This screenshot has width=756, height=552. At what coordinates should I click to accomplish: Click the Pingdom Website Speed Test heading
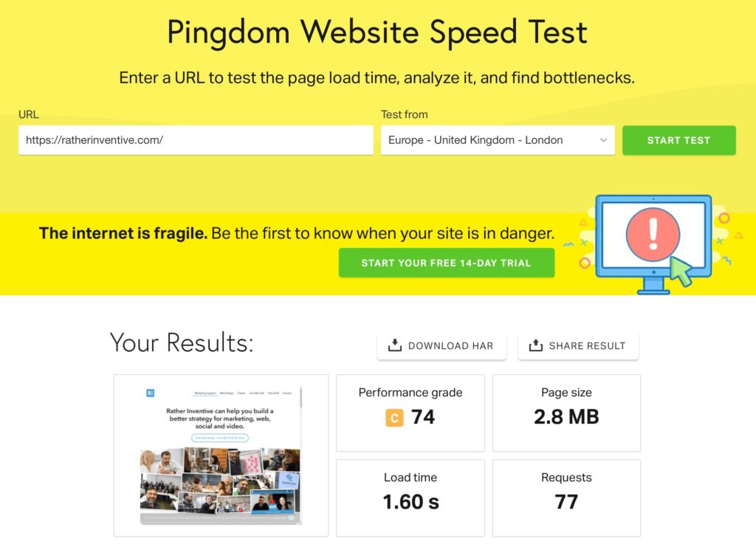pos(378,32)
